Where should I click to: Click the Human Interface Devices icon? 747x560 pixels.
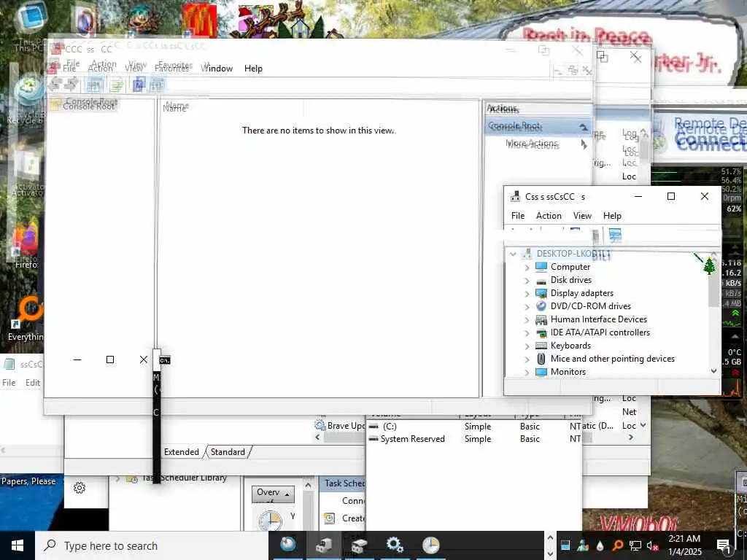coord(541,319)
